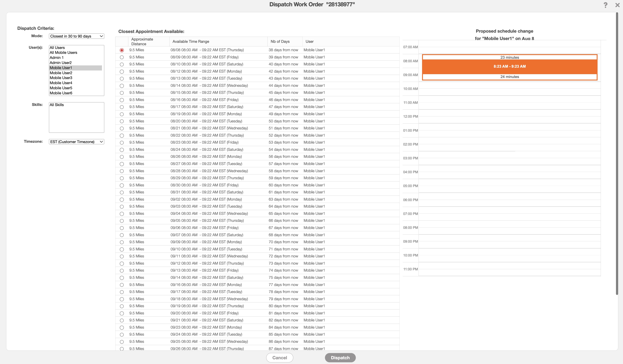The width and height of the screenshot is (623, 364).
Task: Click the orange 8:23 AM - 9:23 AM block
Action: tap(509, 66)
